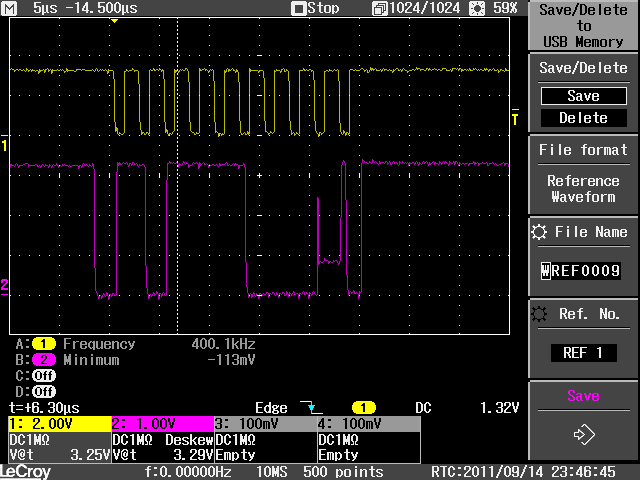Click the RTC date and time

point(523,472)
